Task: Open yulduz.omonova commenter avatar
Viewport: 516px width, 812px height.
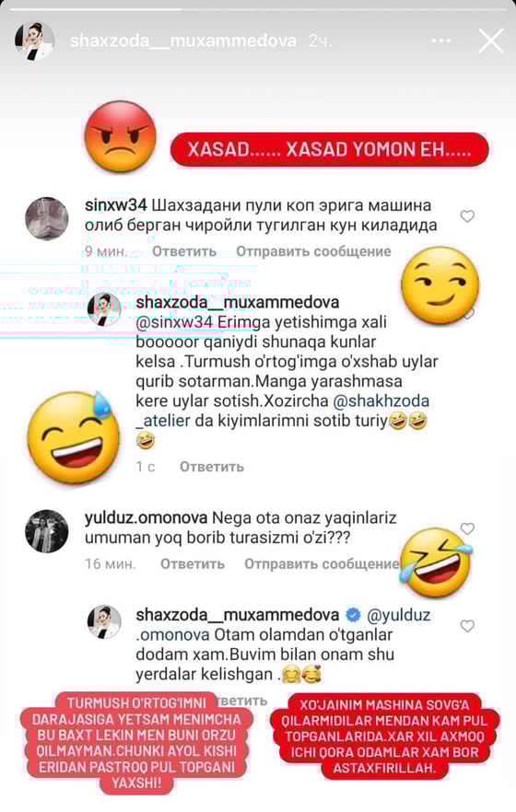Action: coord(47,531)
